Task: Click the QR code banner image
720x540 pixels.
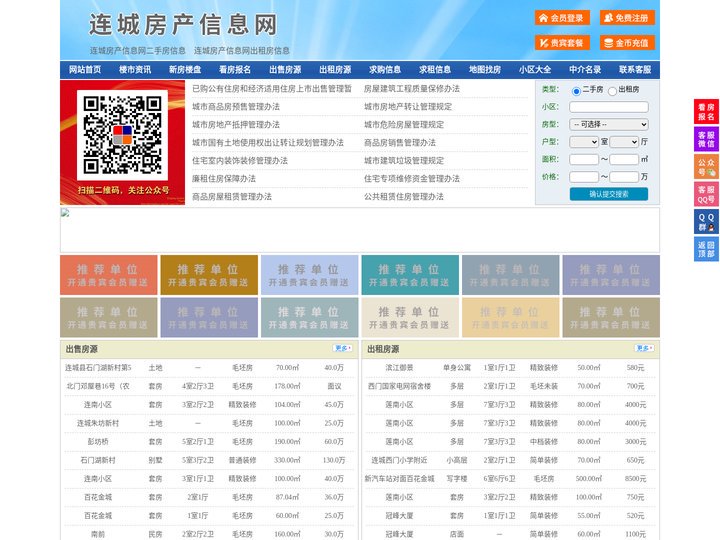Action: pos(123,142)
